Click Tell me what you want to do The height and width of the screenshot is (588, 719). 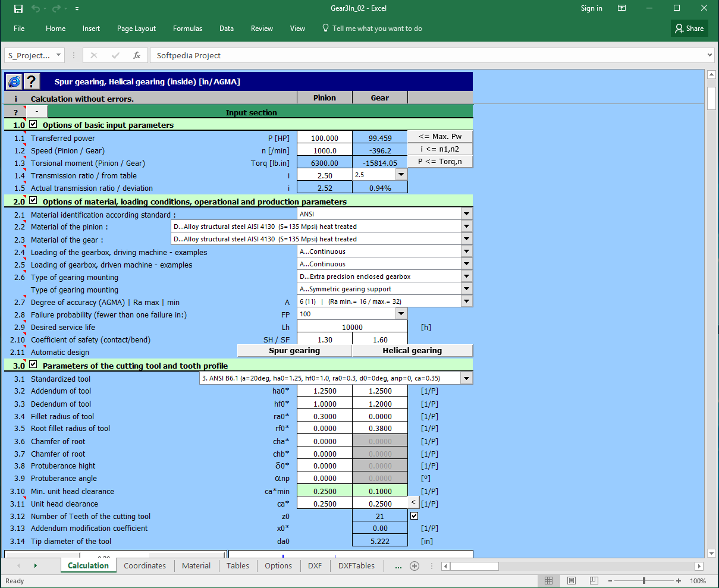tap(372, 29)
